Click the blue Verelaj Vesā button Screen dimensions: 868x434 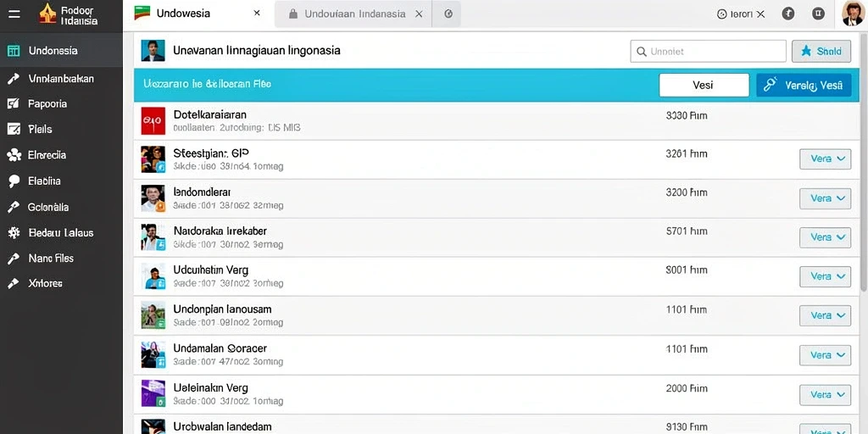tap(804, 86)
